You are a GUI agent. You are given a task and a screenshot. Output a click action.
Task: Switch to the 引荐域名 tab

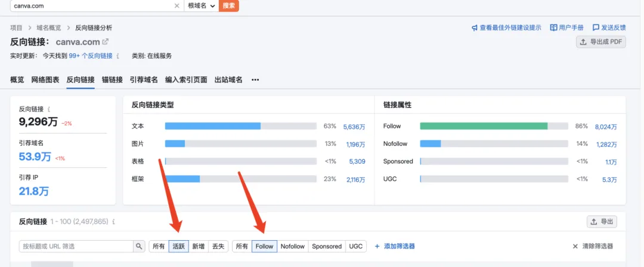click(x=144, y=80)
